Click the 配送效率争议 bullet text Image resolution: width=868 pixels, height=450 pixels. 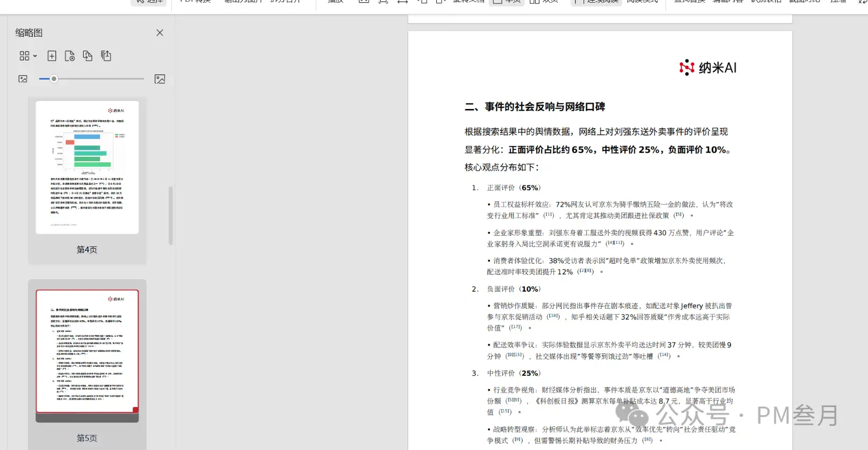coord(610,350)
